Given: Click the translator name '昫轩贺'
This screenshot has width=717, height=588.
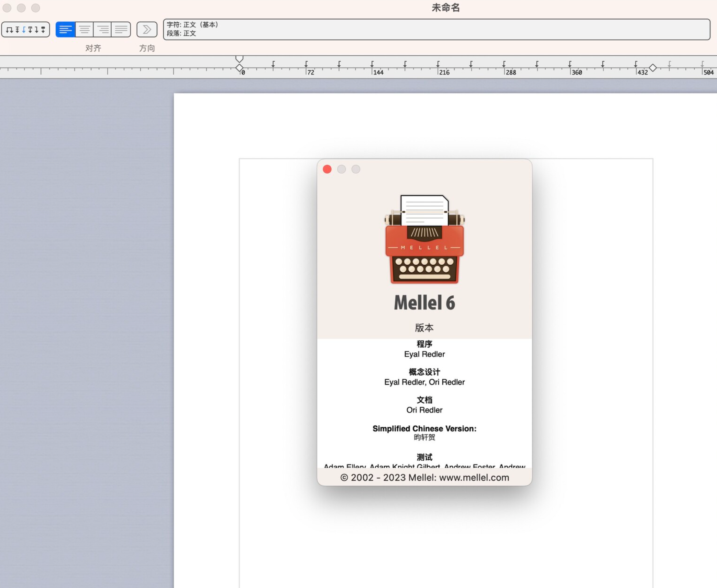Looking at the screenshot, I should 424,437.
